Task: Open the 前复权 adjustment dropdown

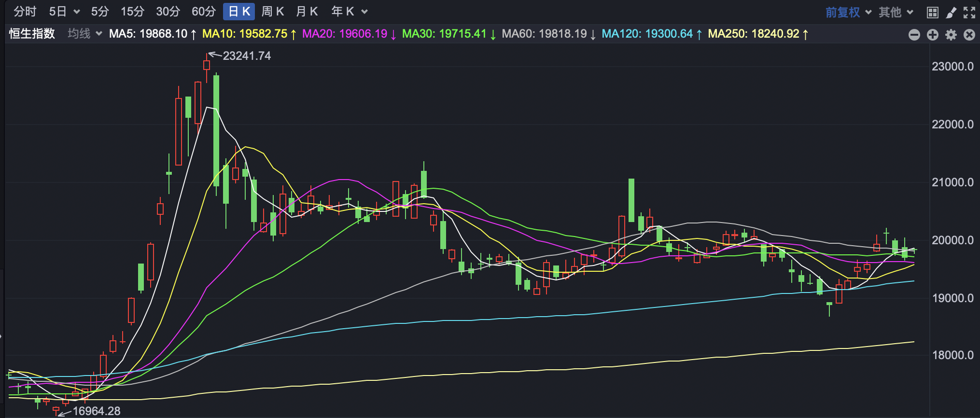Action: click(848, 12)
